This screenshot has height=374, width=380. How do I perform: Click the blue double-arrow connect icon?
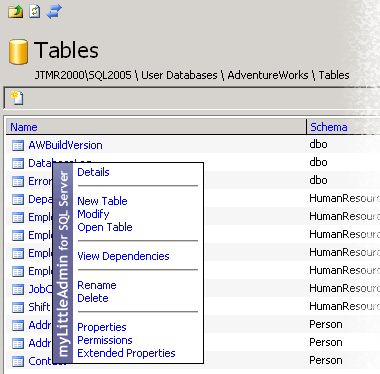point(54,12)
